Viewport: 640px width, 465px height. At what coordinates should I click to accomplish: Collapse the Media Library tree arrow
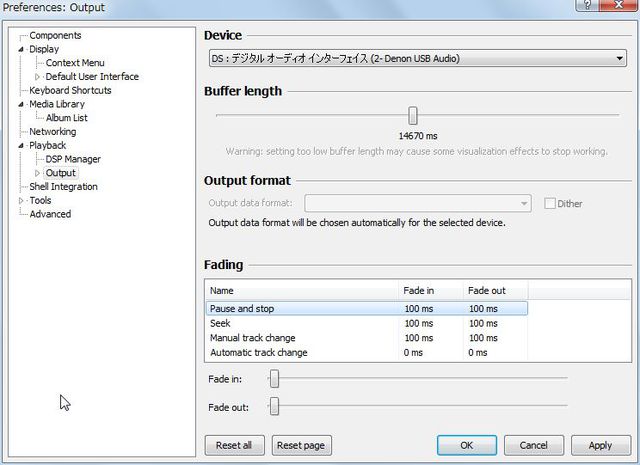click(21, 104)
